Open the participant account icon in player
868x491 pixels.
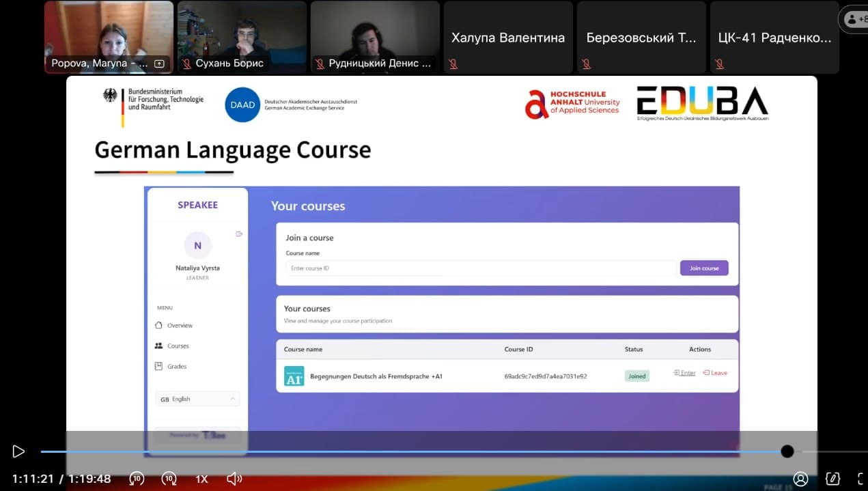(x=801, y=479)
